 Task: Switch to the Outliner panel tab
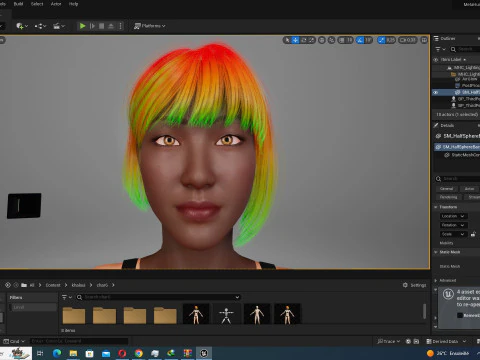[x=445, y=39]
